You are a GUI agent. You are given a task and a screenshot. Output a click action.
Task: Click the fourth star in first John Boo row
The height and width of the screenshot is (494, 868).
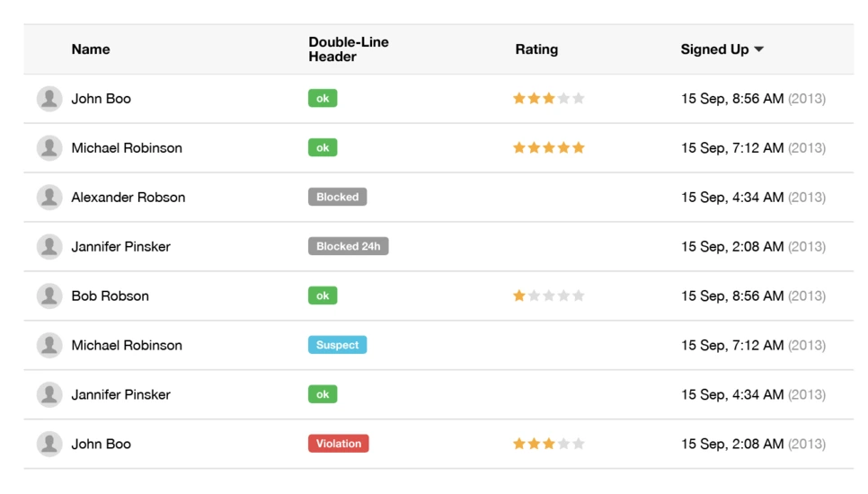[563, 99]
